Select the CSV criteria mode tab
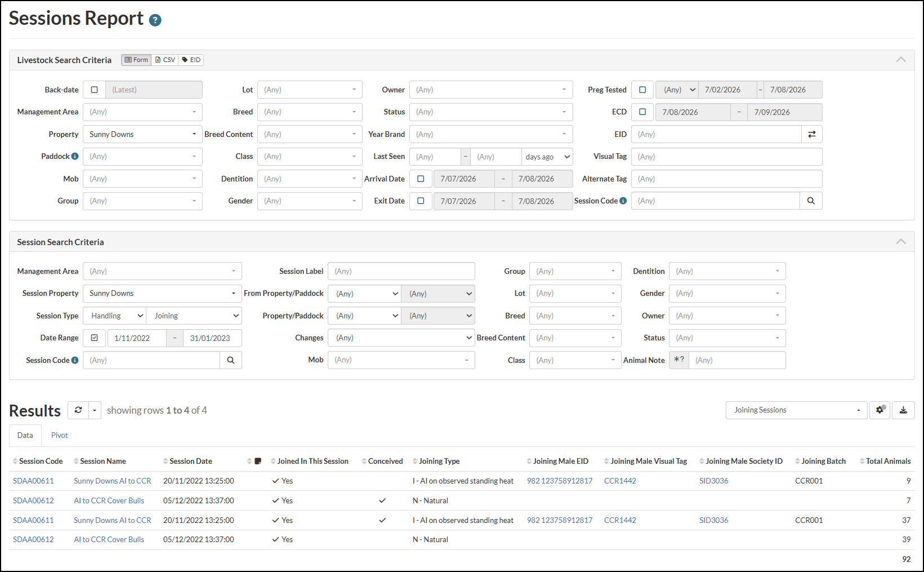This screenshot has width=924, height=572. point(165,60)
